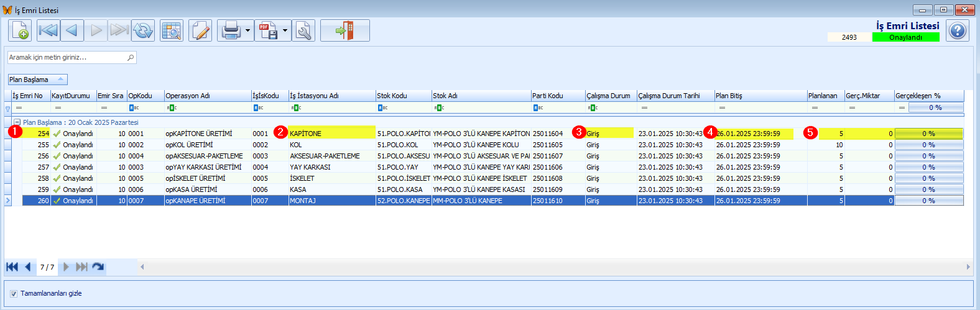Collapse the 'Plan Başlama : 20 Ocak 2025' group
Viewport: 980px width, 310px height.
click(x=17, y=122)
